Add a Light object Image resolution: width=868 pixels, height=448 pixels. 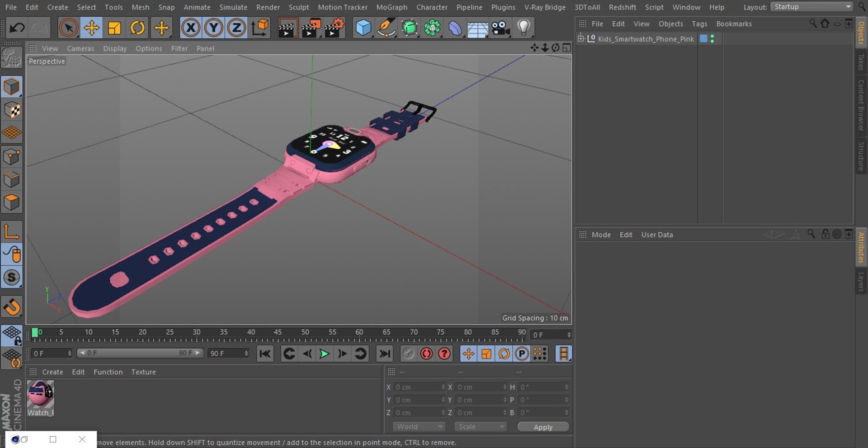(x=524, y=28)
